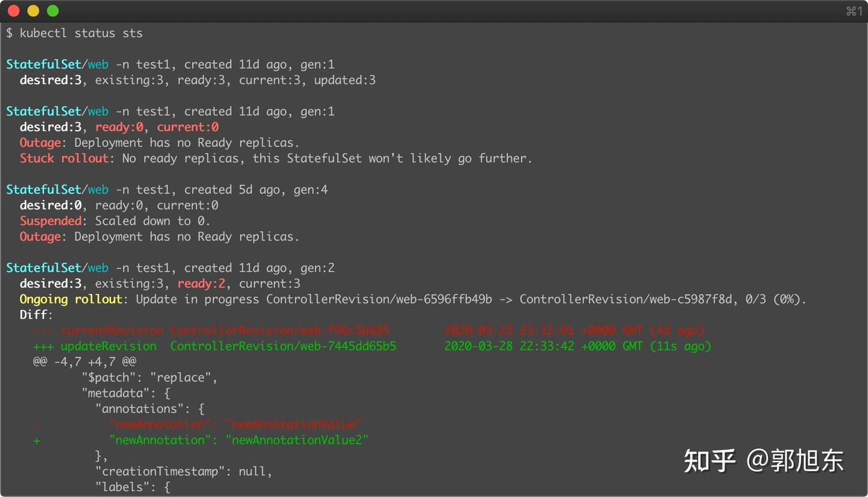Select the "Scaled down to 0." message
This screenshot has width=868, height=497.
point(153,221)
